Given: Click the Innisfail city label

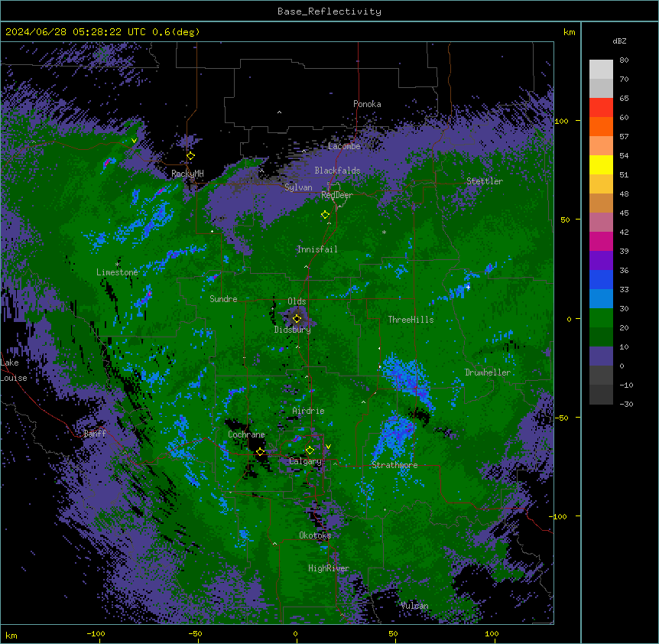Looking at the screenshot, I should (x=317, y=249).
